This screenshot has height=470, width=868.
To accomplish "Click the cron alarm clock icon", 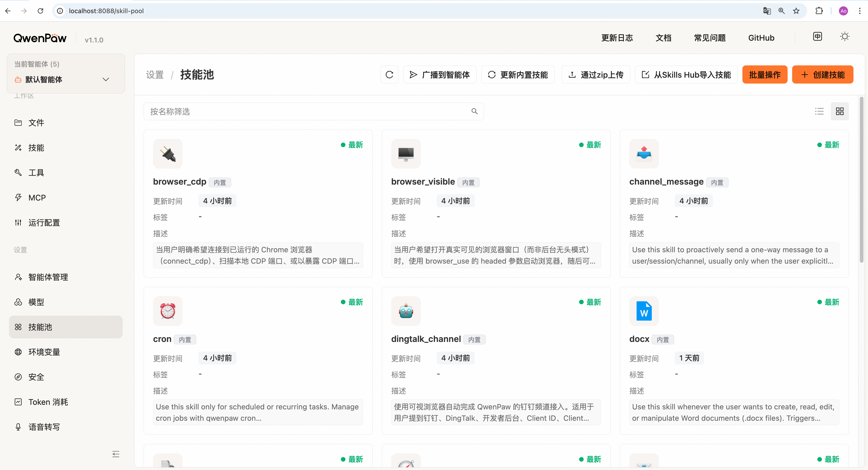I will [x=168, y=311].
